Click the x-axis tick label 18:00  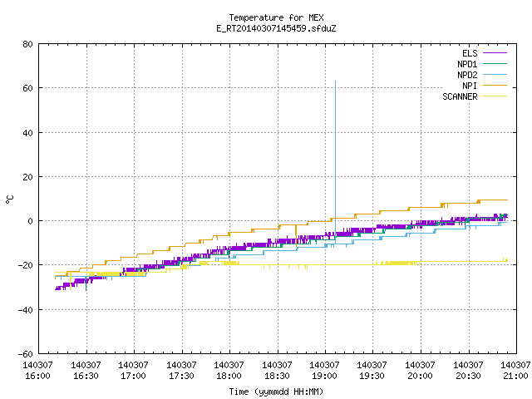point(229,376)
